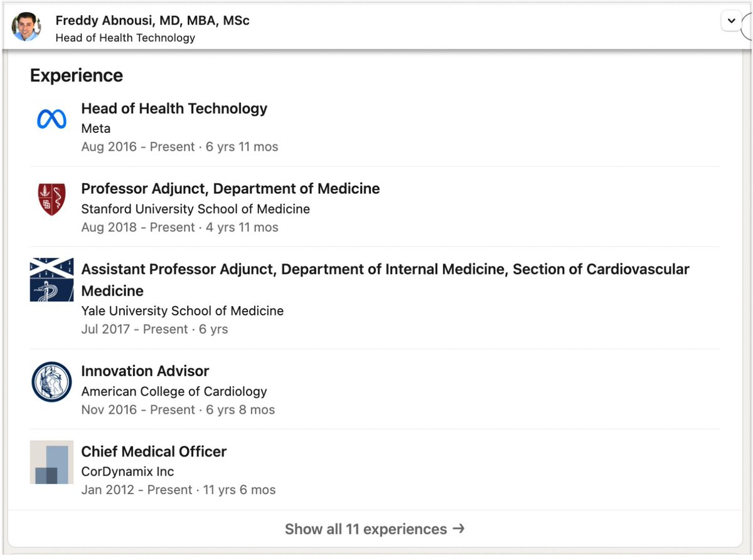Click the Meta company logo icon
Viewport: 753px width, 560px height.
point(51,119)
